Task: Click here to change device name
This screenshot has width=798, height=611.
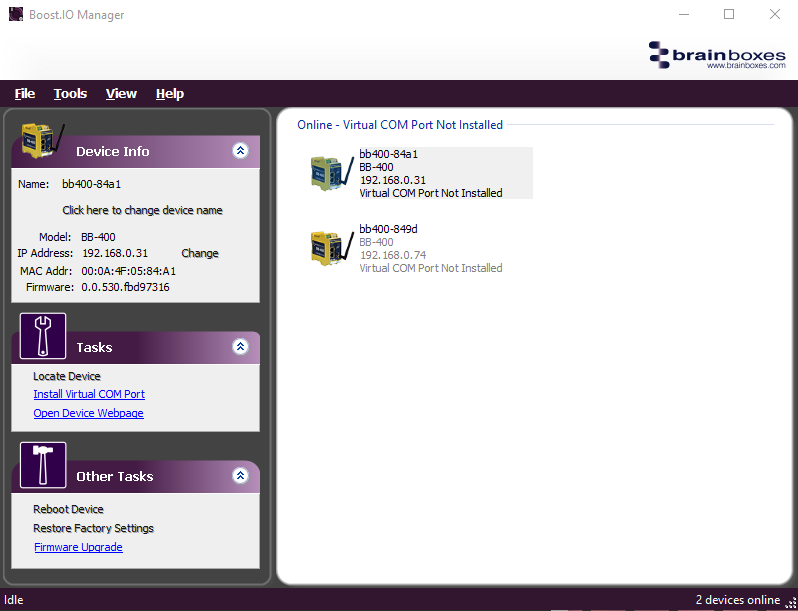Action: tap(142, 210)
